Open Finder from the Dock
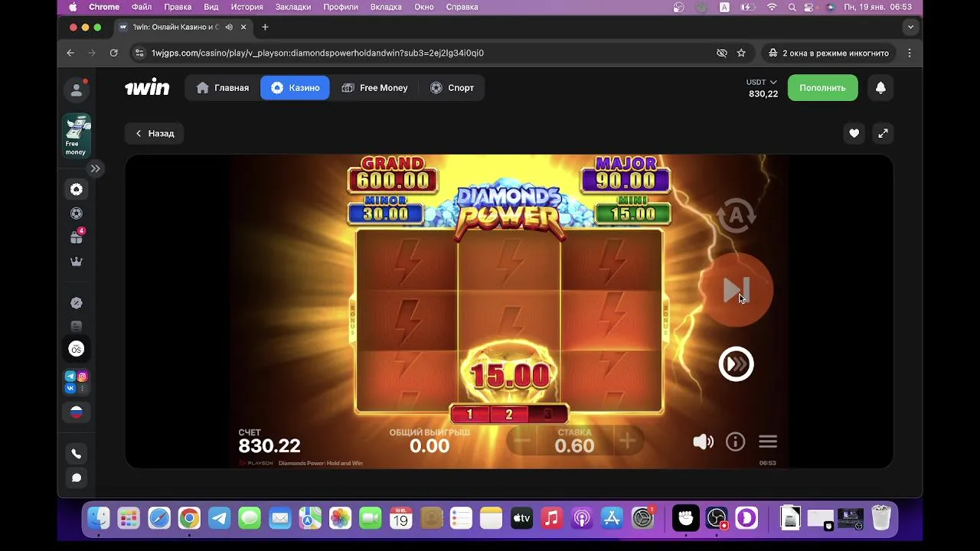The height and width of the screenshot is (551, 980). 99,518
